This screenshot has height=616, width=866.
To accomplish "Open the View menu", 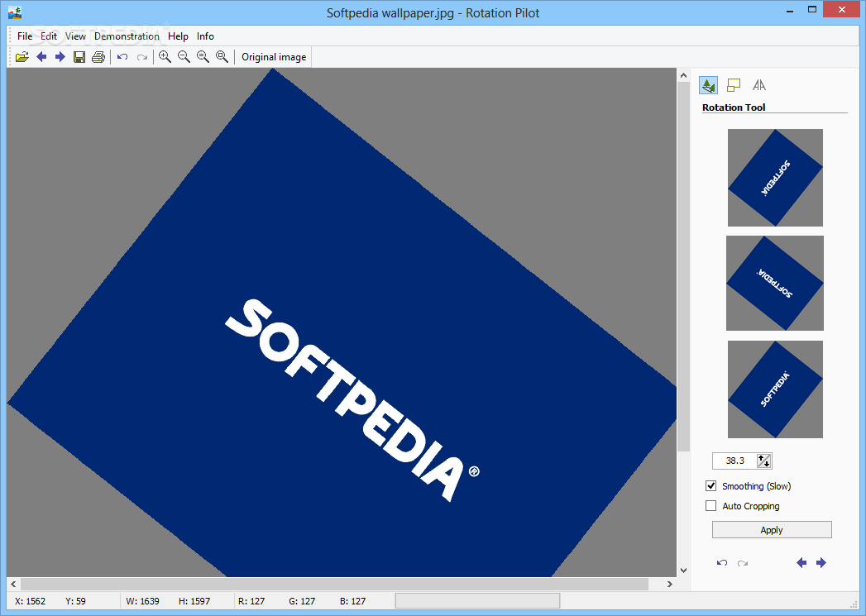I will tap(75, 36).
